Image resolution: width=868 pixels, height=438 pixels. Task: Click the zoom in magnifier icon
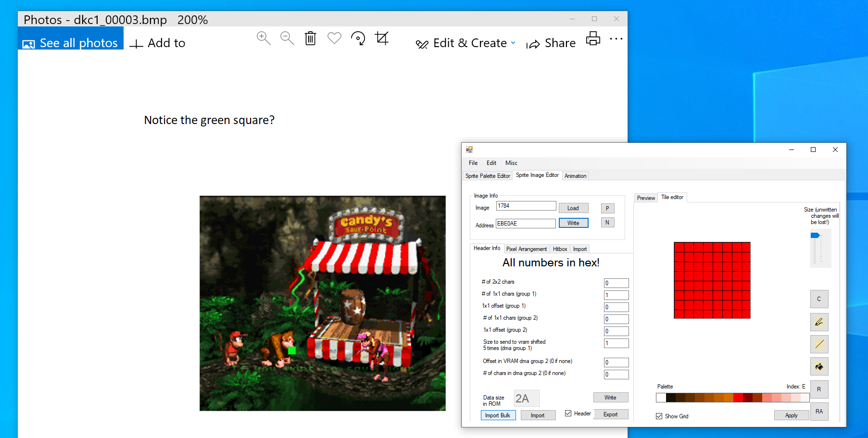click(264, 38)
